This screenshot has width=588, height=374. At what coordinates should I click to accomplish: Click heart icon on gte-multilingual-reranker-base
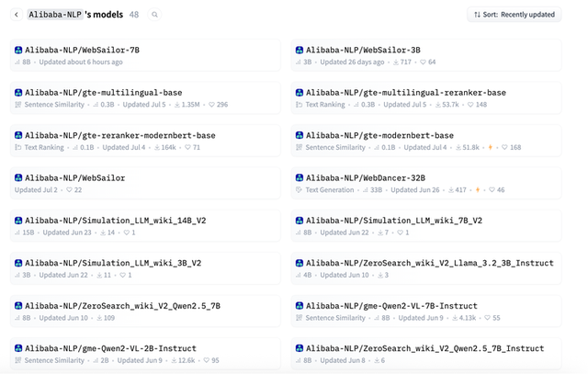(470, 105)
